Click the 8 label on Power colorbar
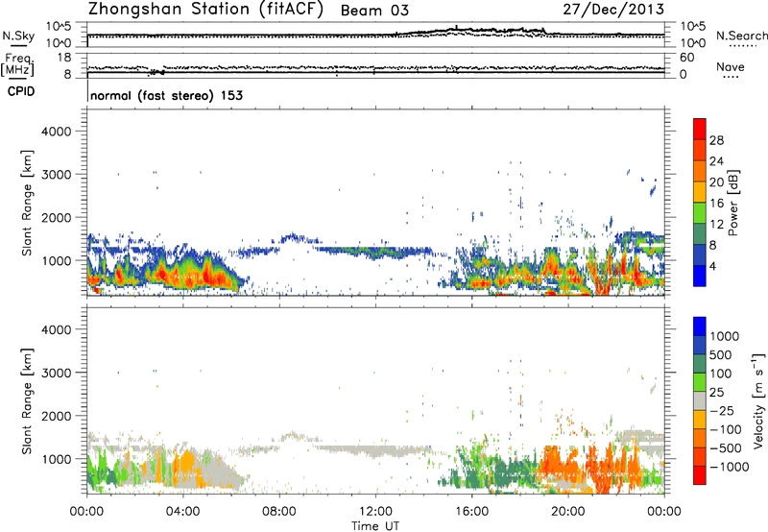The image size is (768, 532). (x=712, y=246)
